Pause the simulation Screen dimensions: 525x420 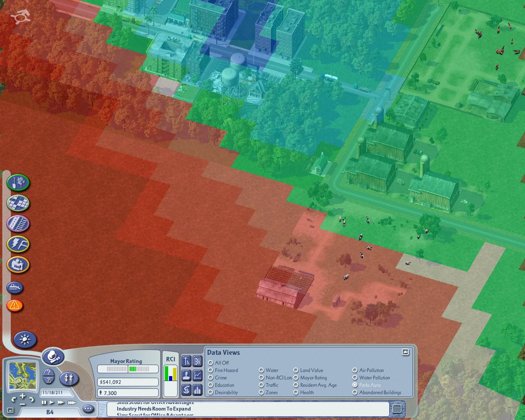43,402
